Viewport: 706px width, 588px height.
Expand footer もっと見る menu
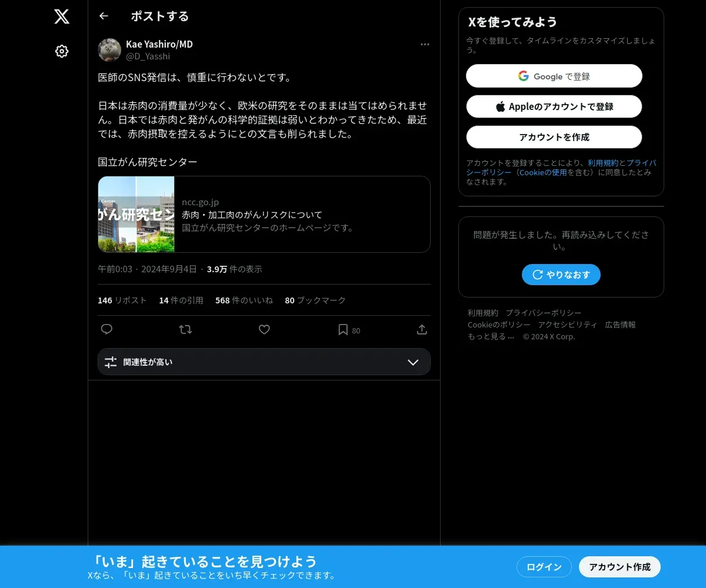491,336
